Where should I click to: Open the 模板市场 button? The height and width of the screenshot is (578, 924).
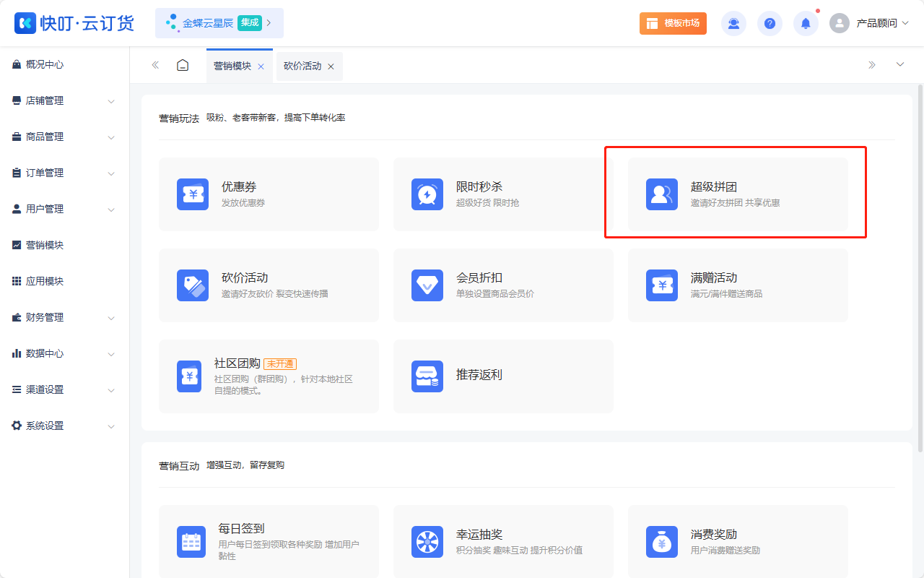pos(673,23)
